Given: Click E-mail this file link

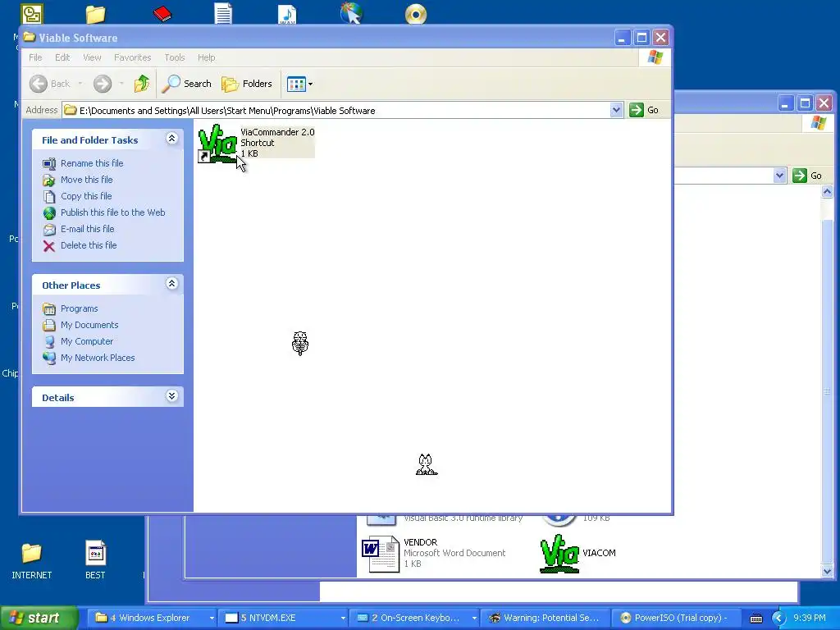Looking at the screenshot, I should [87, 229].
